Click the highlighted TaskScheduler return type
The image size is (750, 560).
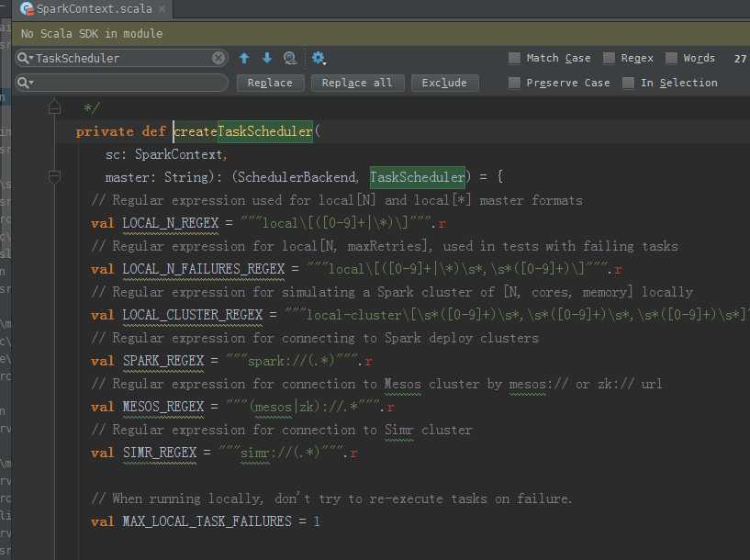[417, 177]
